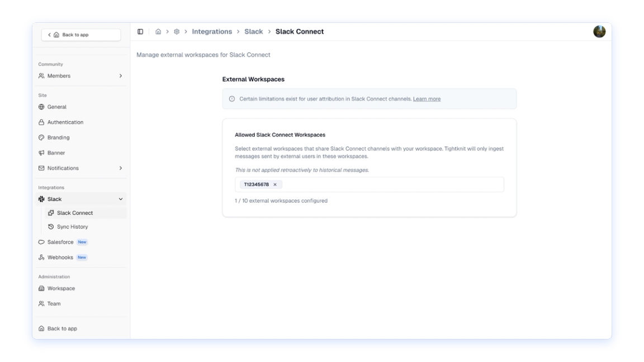644x362 pixels.
Task: Click the External Workspaces heading
Action: pyautogui.click(x=253, y=79)
